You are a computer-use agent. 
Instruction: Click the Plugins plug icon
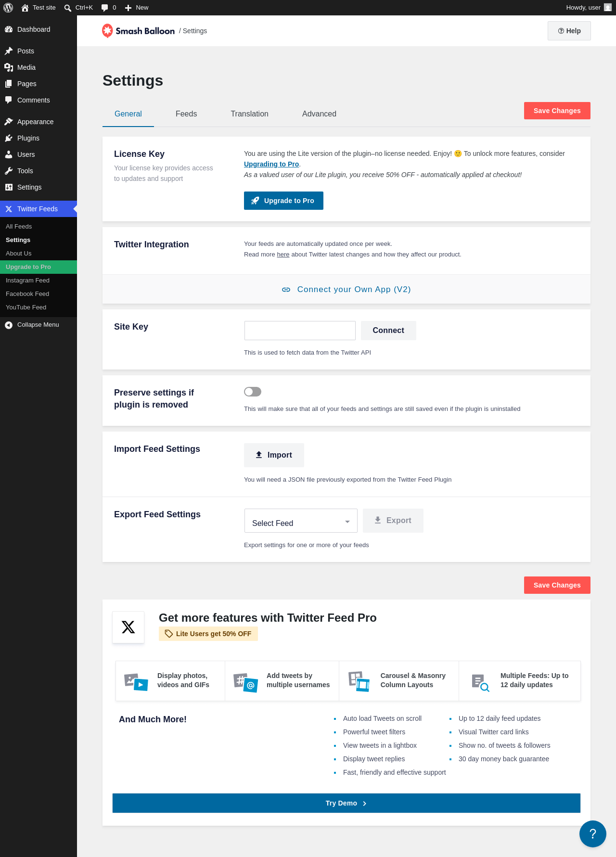(x=9, y=138)
